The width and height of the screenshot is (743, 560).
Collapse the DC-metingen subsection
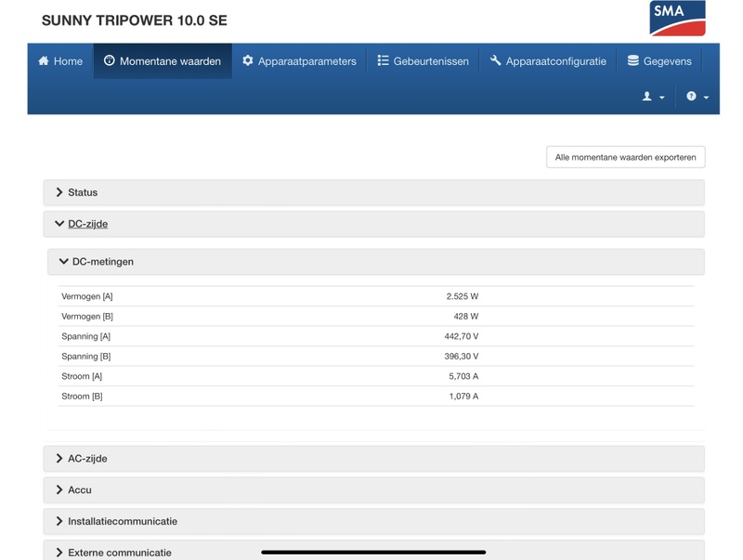tap(376, 262)
